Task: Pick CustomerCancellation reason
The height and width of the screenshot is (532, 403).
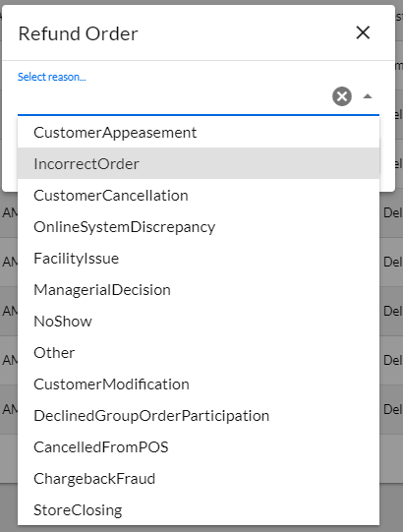Action: (199, 195)
